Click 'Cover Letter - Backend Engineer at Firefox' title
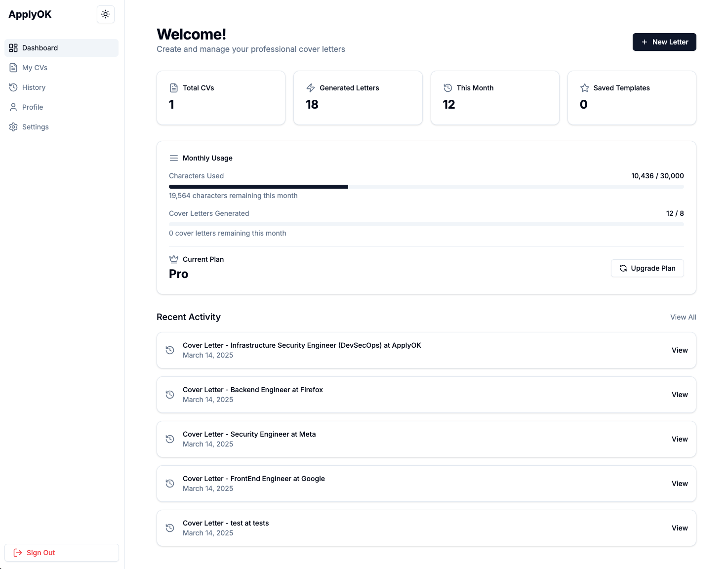The height and width of the screenshot is (569, 728). (x=253, y=390)
